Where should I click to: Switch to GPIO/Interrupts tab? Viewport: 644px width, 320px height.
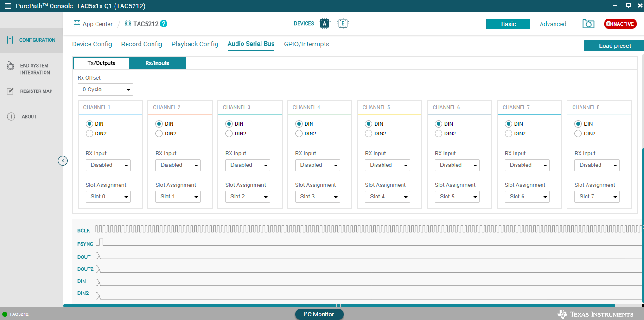[x=306, y=44]
